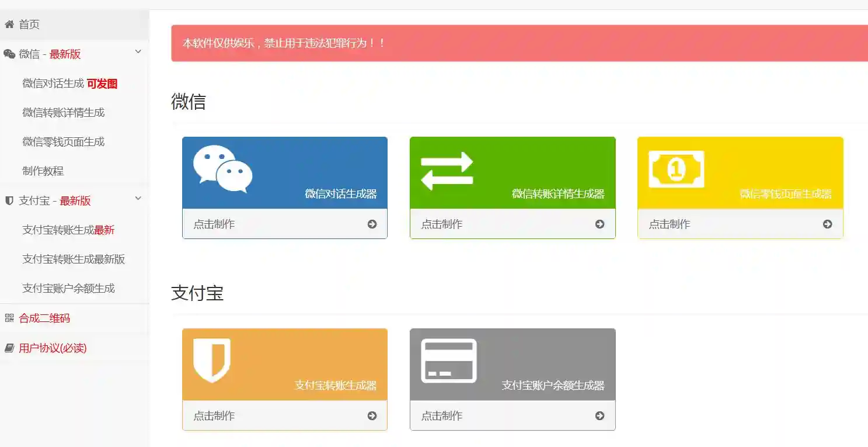868x447 pixels.
Task: Collapse the 微信 sidebar section chevron
Action: point(138,52)
